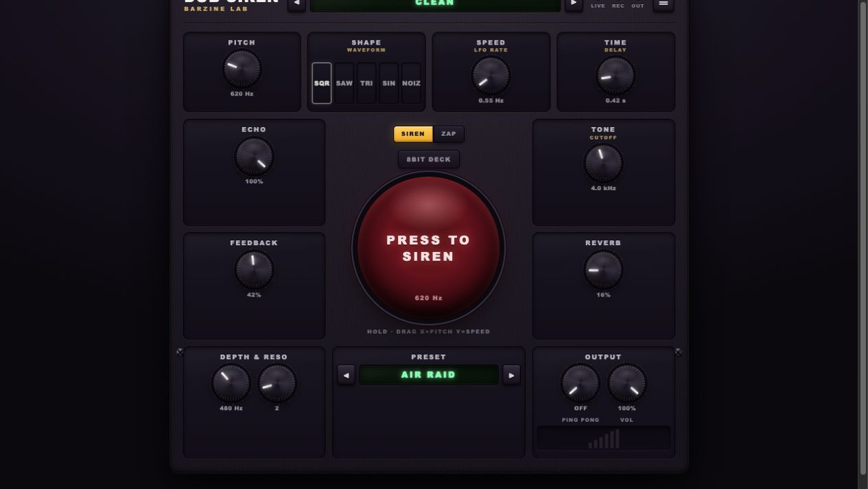Click the DEPTH knob showing 480 Hz
Viewport: 868px width, 489px height.
pos(231,383)
